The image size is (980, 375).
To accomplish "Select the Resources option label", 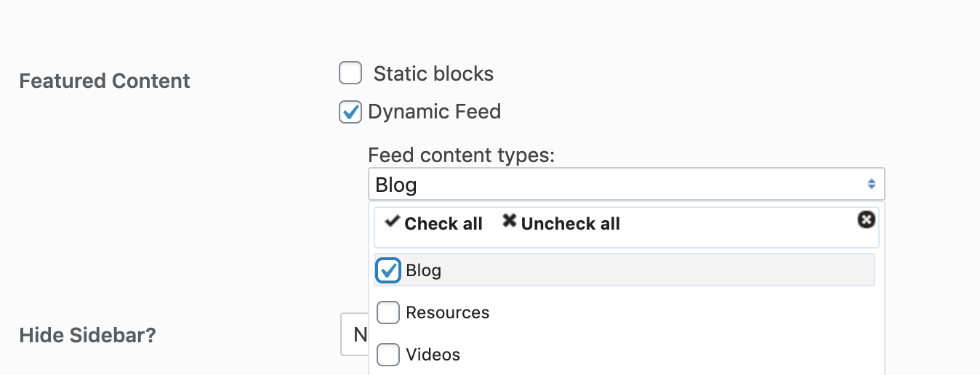I will coord(447,312).
